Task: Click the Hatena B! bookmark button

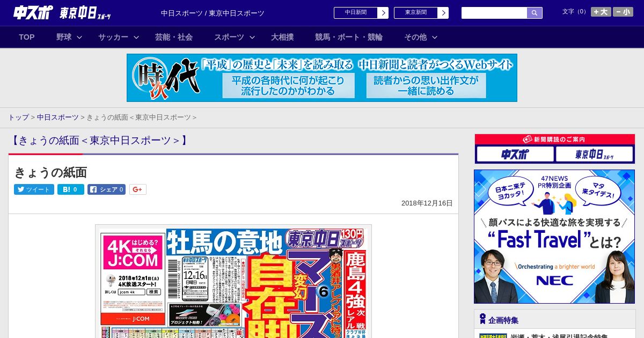Action: (x=71, y=189)
